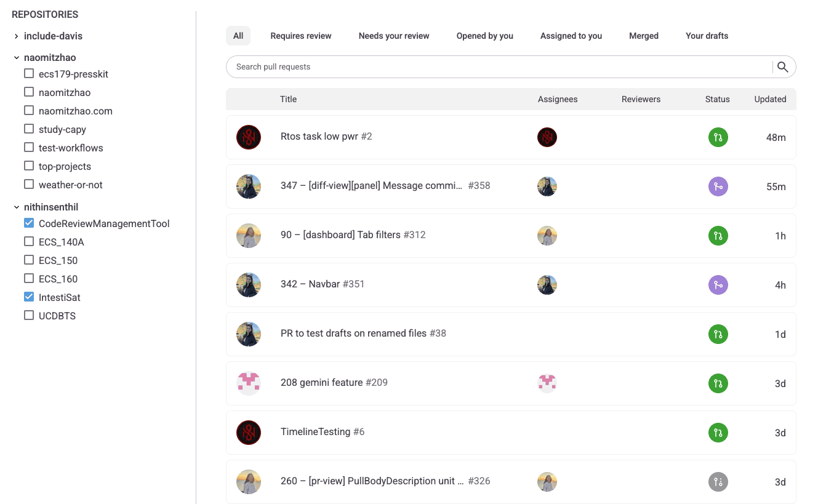Uncheck the IntestiSat repository
This screenshot has width=826, height=504.
click(29, 297)
